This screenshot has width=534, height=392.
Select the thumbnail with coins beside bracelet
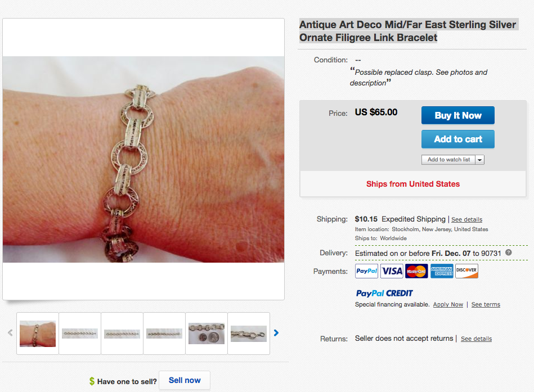click(x=207, y=334)
